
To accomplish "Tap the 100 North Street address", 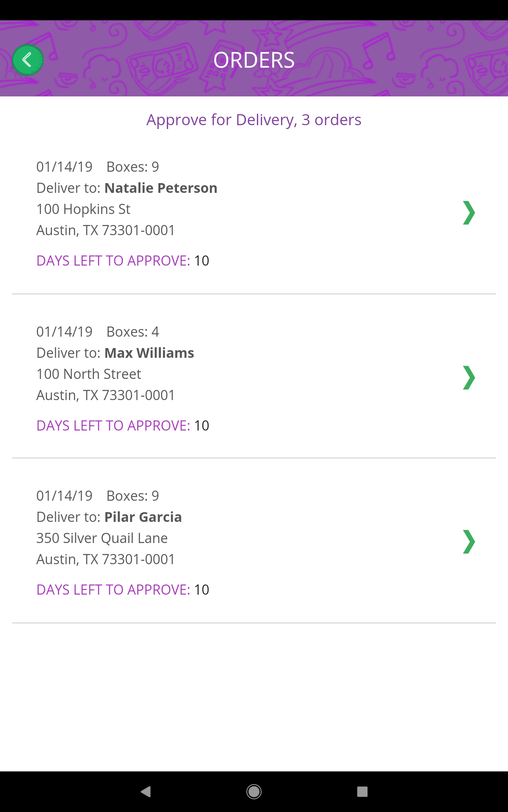I will pyautogui.click(x=89, y=374).
